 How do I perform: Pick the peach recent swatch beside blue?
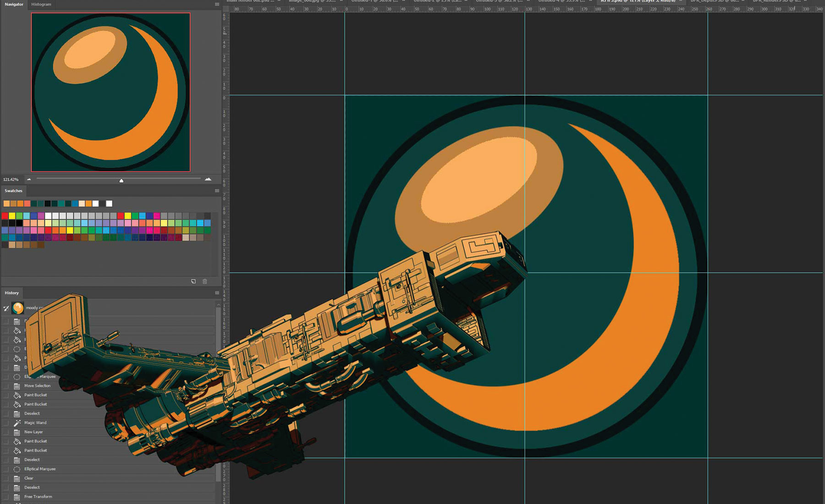82,203
